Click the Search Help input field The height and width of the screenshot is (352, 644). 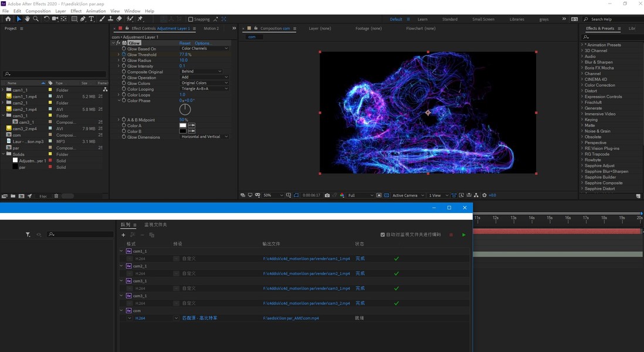pyautogui.click(x=613, y=19)
